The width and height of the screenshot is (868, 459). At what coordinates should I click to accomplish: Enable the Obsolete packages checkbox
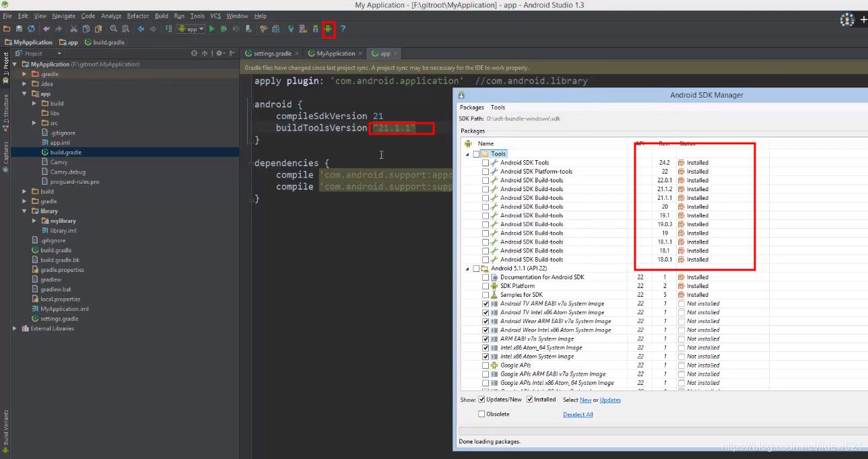point(481,413)
